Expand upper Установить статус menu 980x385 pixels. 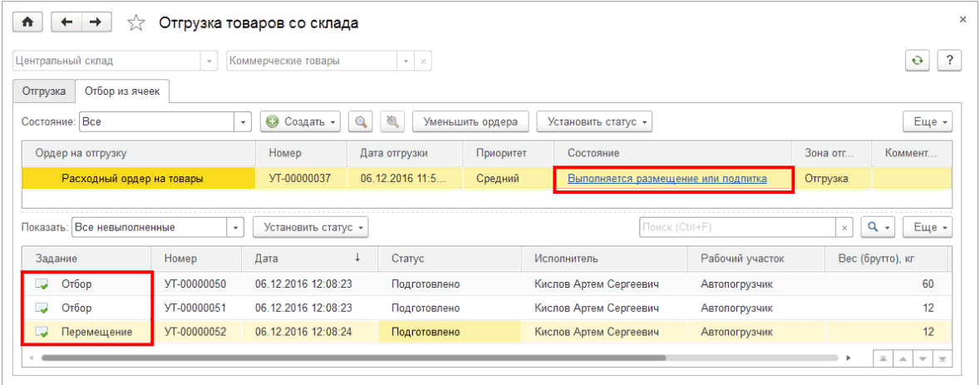(x=593, y=121)
